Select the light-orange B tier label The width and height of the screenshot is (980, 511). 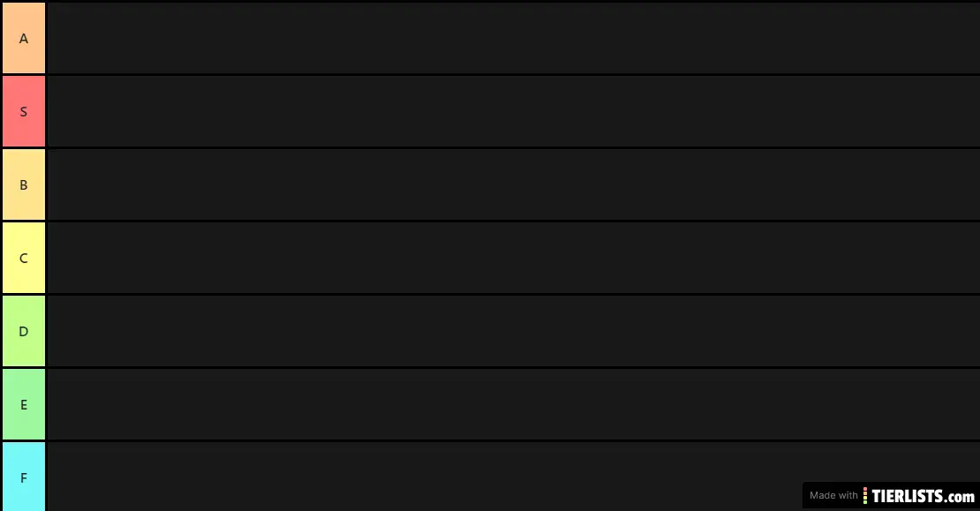[x=24, y=185]
